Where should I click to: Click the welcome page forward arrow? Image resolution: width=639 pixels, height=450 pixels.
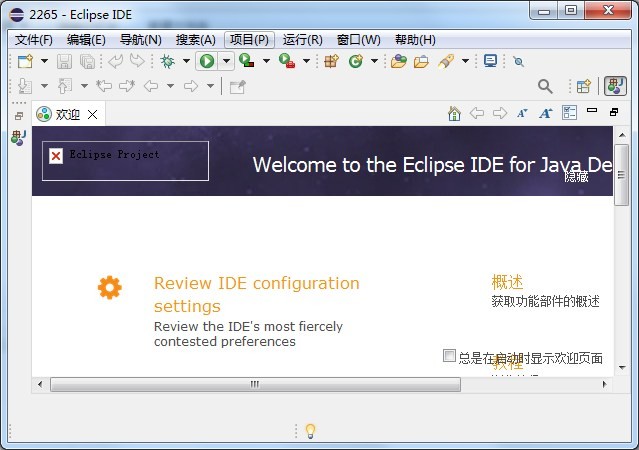point(500,113)
